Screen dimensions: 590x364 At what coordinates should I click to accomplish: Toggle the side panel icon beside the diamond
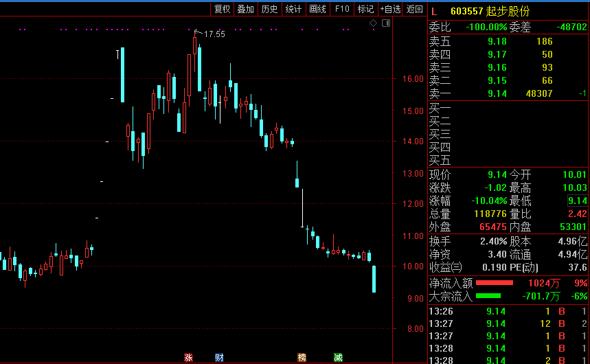coord(385,23)
